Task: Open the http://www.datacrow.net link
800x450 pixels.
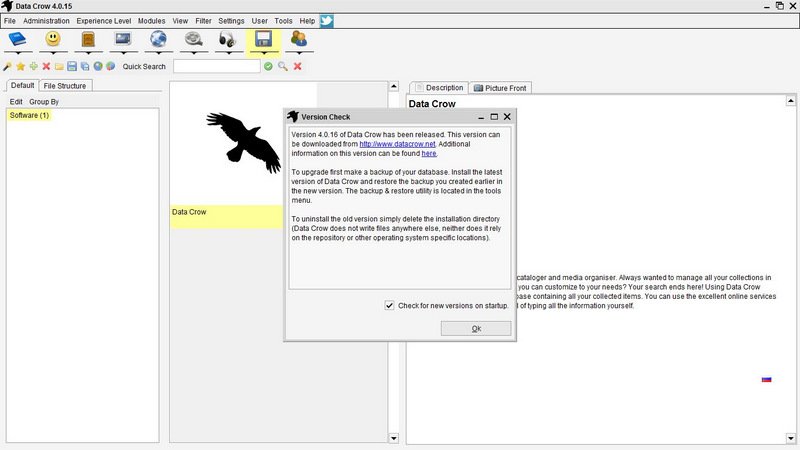Action: 397,144
